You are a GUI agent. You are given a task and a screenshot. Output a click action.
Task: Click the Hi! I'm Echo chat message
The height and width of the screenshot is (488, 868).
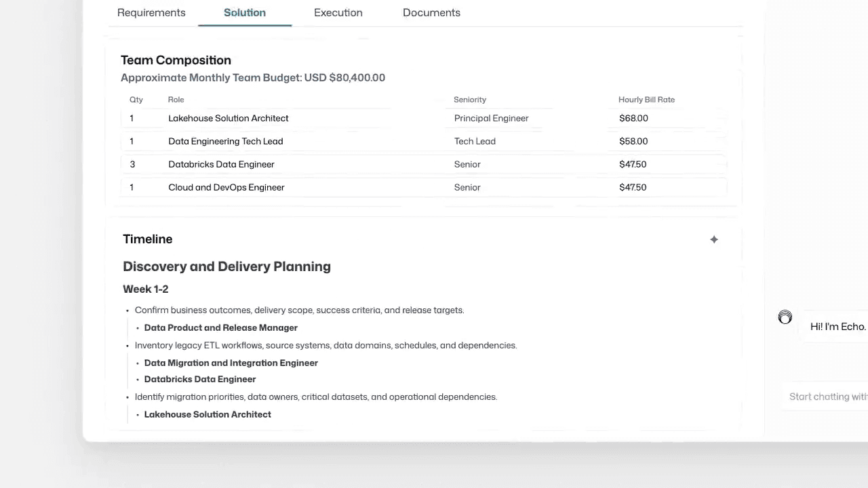click(x=838, y=327)
